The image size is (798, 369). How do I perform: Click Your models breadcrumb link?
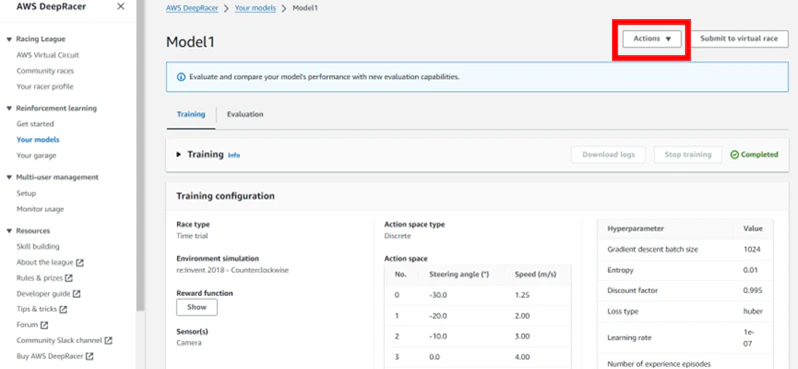(x=255, y=9)
